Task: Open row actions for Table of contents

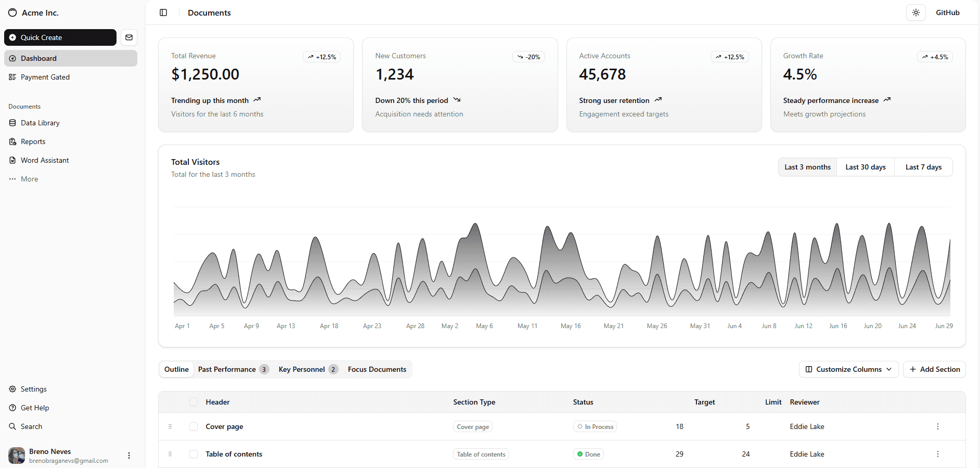Action: (x=937, y=454)
